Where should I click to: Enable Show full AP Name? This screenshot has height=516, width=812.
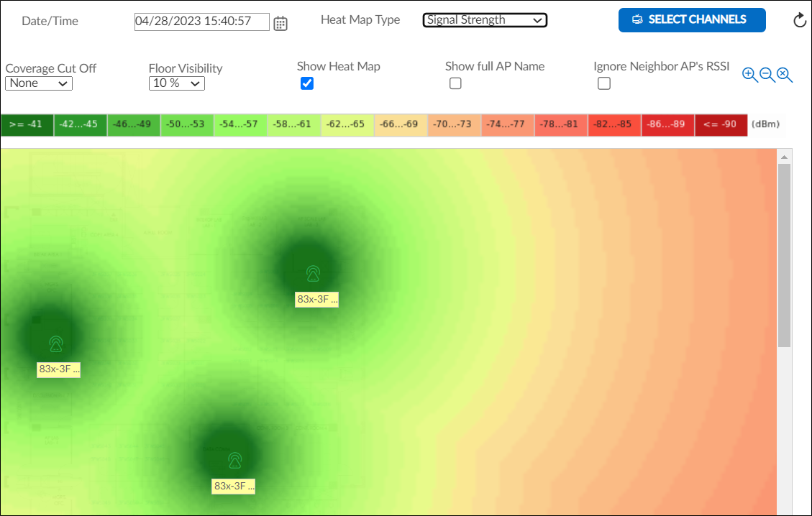tap(455, 83)
